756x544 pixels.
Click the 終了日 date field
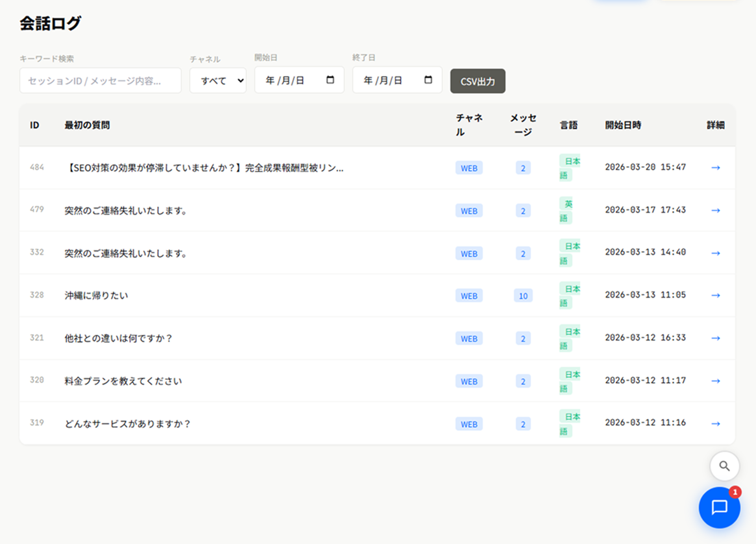pos(397,80)
